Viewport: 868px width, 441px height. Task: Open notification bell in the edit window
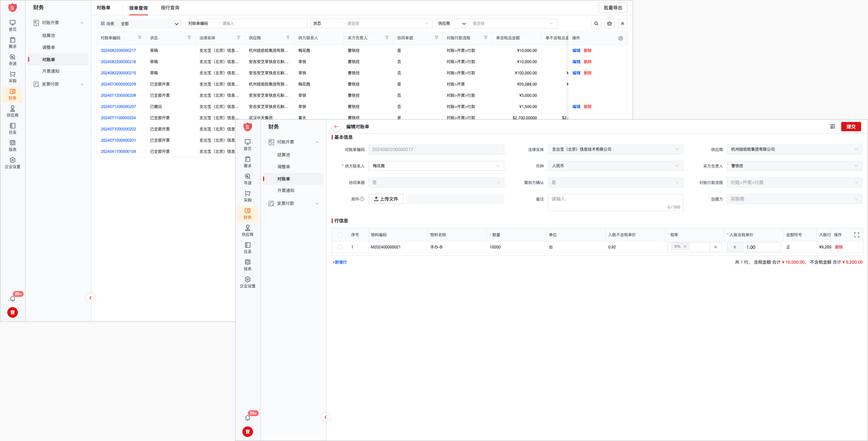(248, 418)
